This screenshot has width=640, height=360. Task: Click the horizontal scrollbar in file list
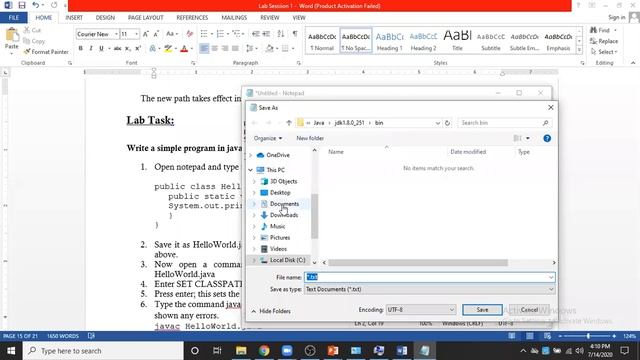point(418,262)
